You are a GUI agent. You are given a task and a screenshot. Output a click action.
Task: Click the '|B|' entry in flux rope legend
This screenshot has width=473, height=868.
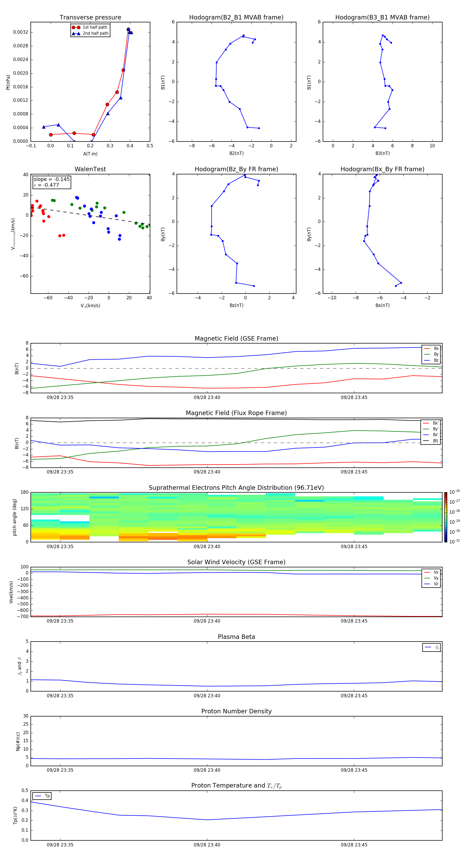(431, 441)
